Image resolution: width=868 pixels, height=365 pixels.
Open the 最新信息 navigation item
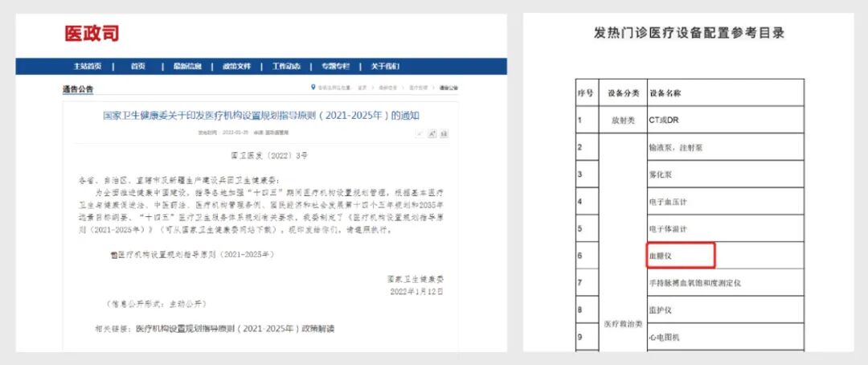(x=187, y=67)
